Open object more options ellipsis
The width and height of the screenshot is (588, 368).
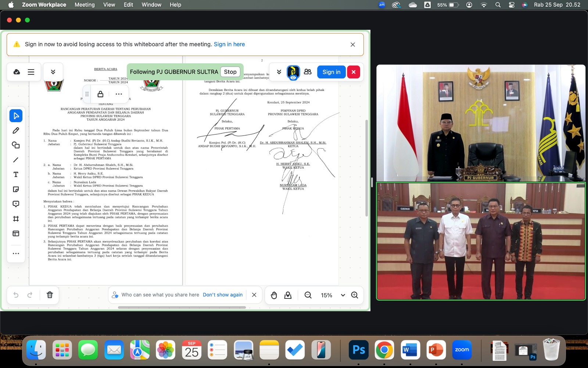(x=119, y=94)
